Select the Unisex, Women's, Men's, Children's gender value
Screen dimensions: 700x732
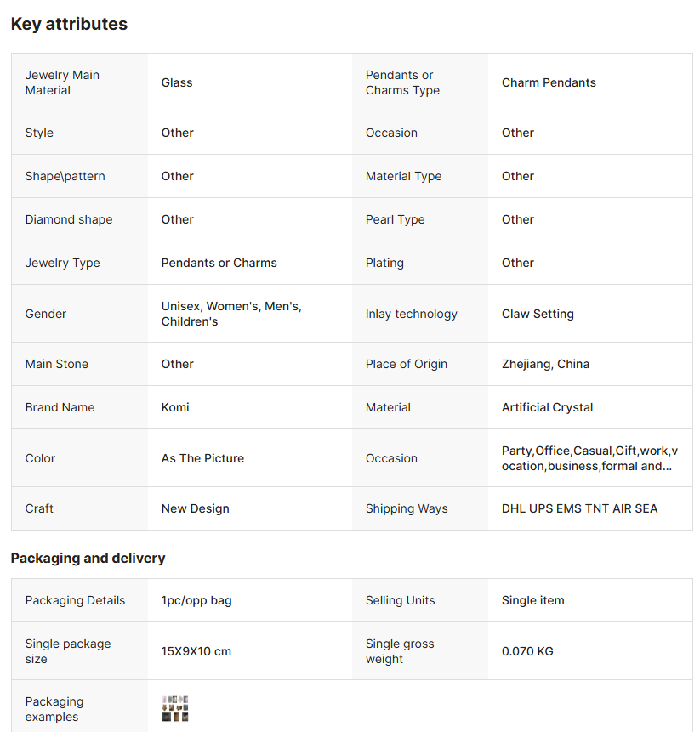coord(231,314)
